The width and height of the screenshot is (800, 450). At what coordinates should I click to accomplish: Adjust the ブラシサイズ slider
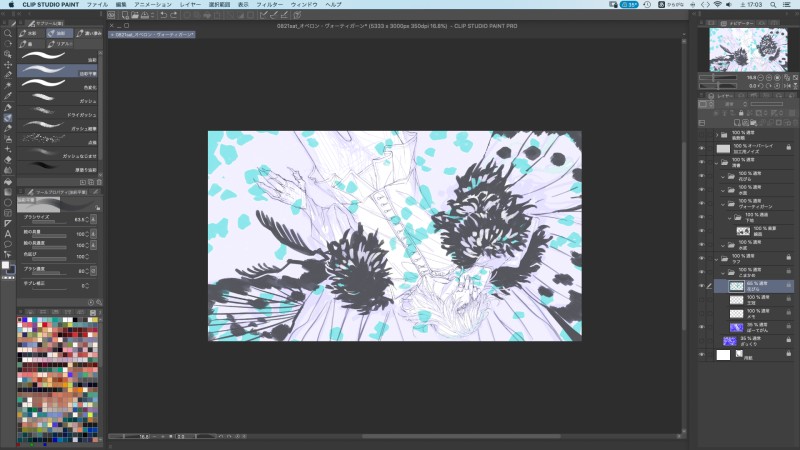49,222
